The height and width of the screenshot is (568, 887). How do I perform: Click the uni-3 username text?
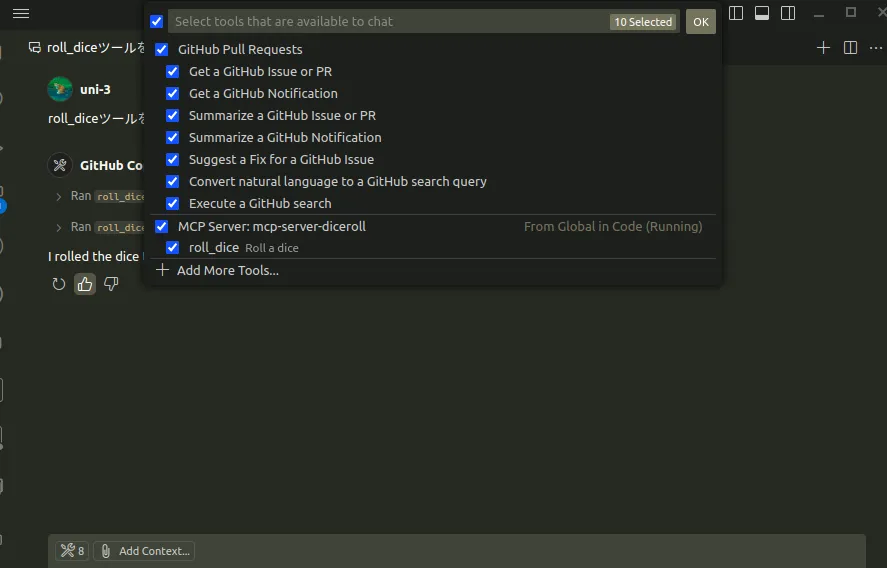coord(95,89)
